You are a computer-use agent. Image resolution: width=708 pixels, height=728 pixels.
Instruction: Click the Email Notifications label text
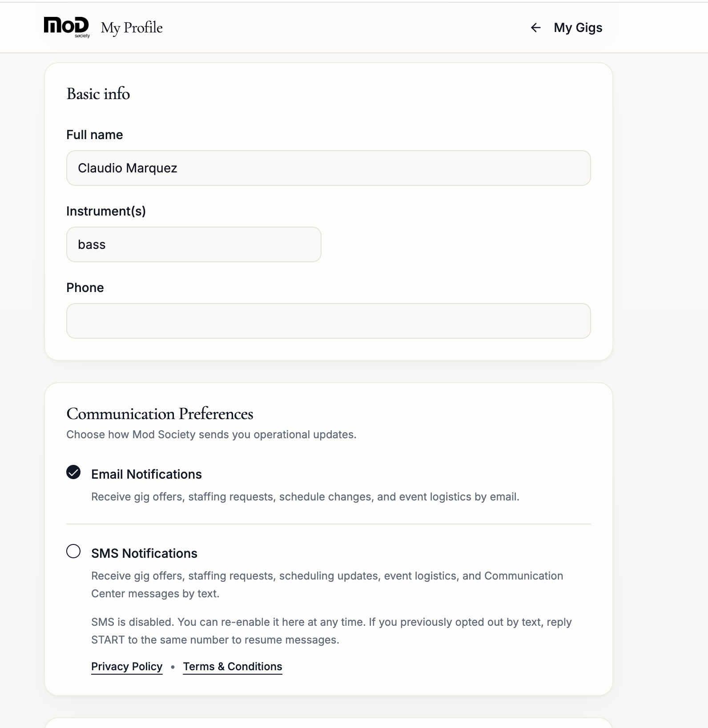coord(146,474)
